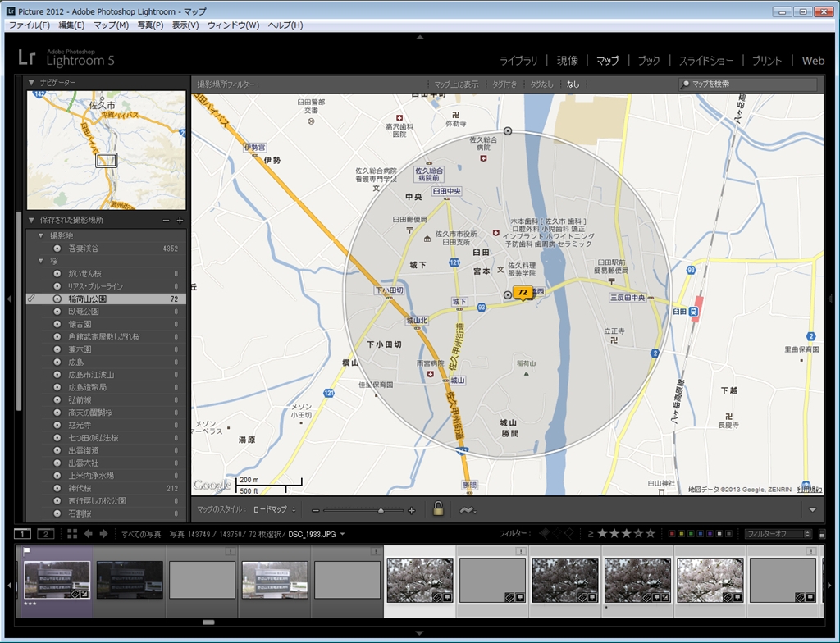Zoom in map with plus icon

coord(412,510)
